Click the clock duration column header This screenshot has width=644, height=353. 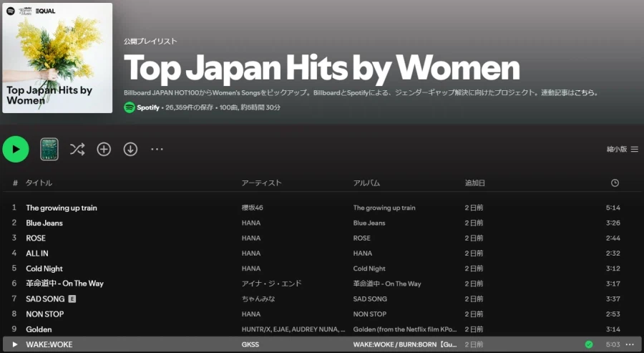tap(615, 183)
